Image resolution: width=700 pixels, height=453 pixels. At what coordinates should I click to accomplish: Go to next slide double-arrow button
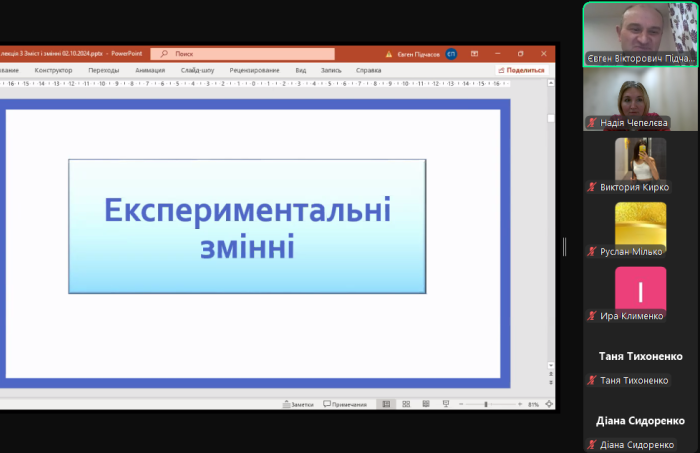coord(551,382)
